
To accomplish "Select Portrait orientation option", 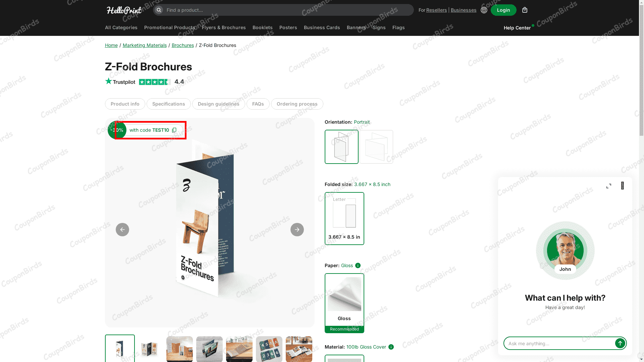I will point(341,147).
